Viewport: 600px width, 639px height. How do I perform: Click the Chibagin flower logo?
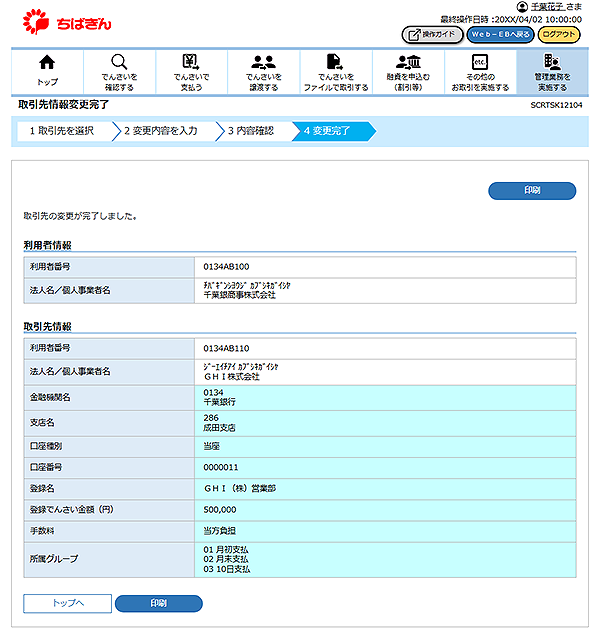point(36,22)
